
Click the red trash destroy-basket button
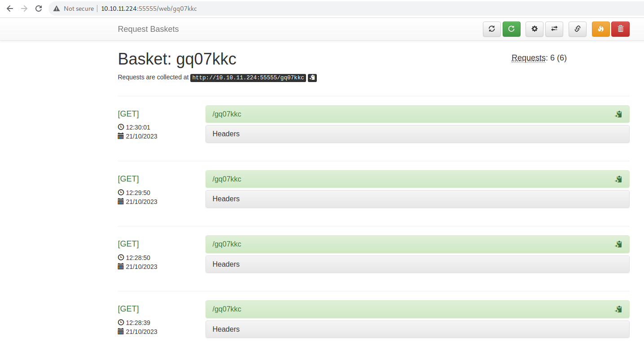pyautogui.click(x=621, y=29)
